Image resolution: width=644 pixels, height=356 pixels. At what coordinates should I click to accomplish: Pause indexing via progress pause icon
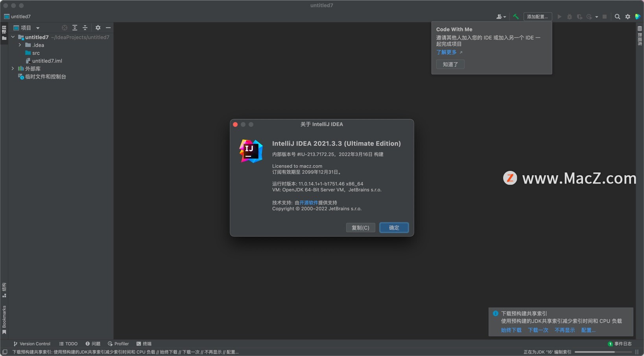tap(637, 352)
